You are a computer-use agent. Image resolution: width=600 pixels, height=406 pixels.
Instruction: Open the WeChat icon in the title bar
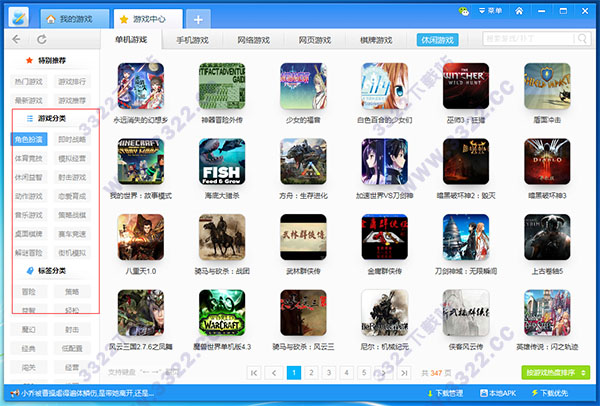(464, 11)
